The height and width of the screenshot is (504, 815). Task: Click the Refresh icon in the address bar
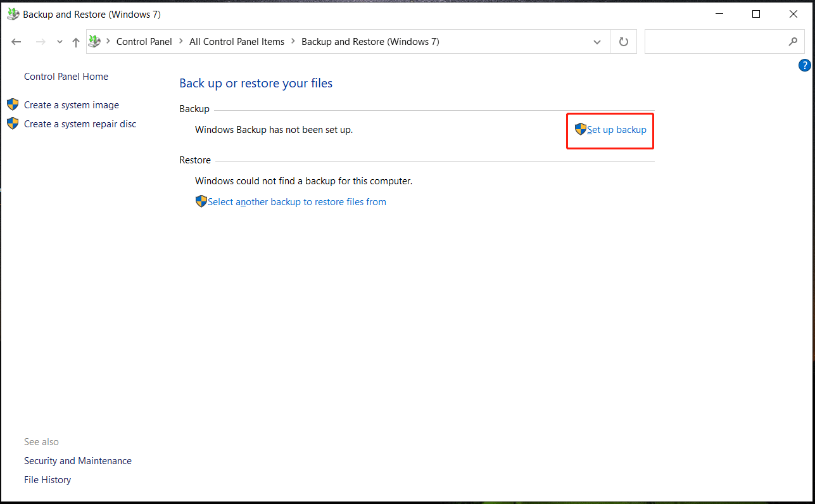(x=623, y=41)
